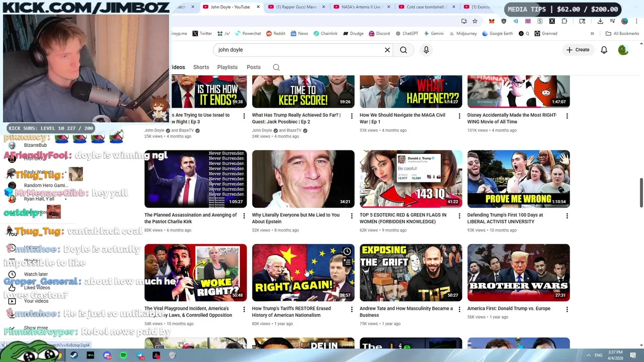The image size is (644, 362).
Task: Open the Windows notification center icon
Action: coord(633,355)
